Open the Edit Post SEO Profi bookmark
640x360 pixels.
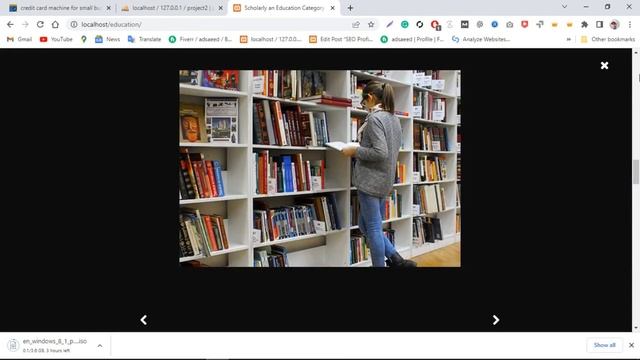click(341, 39)
